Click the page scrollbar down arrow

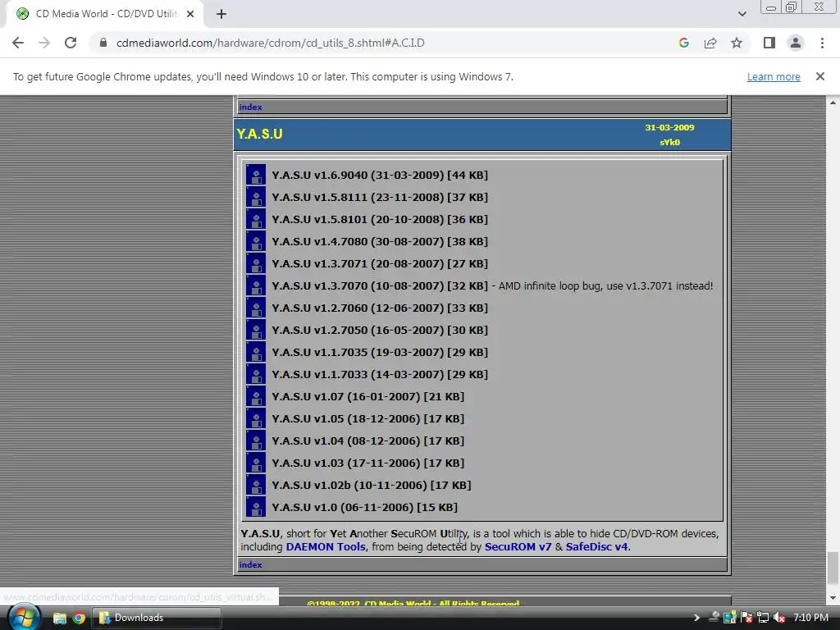(833, 598)
